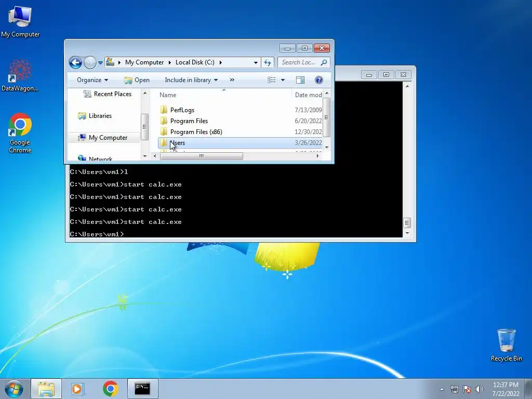Open recent pages dropdown next to Forward

[x=100, y=63]
